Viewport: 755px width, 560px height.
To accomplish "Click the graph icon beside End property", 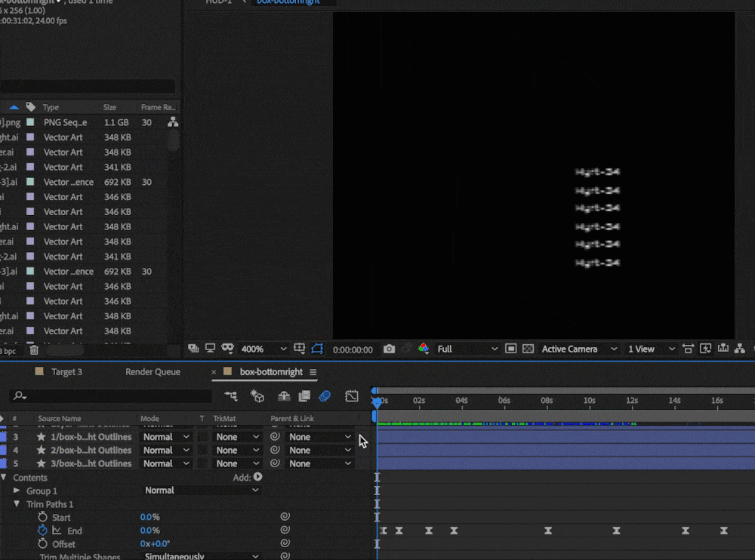I will (x=57, y=530).
